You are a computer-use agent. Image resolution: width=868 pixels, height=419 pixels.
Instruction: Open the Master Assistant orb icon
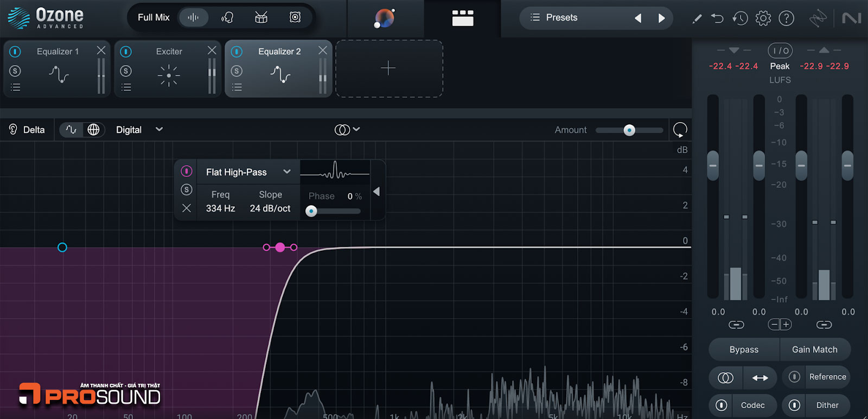pos(385,18)
